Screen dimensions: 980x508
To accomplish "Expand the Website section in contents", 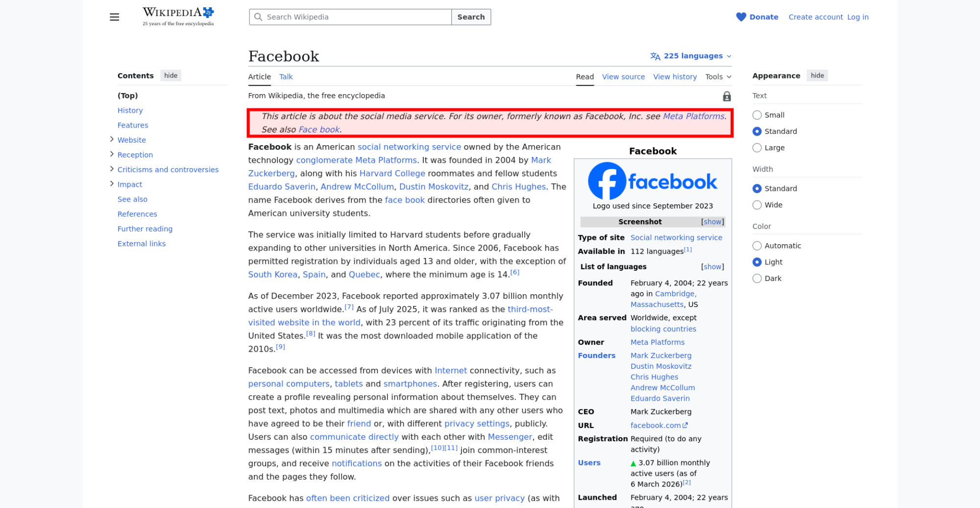I will (112, 139).
